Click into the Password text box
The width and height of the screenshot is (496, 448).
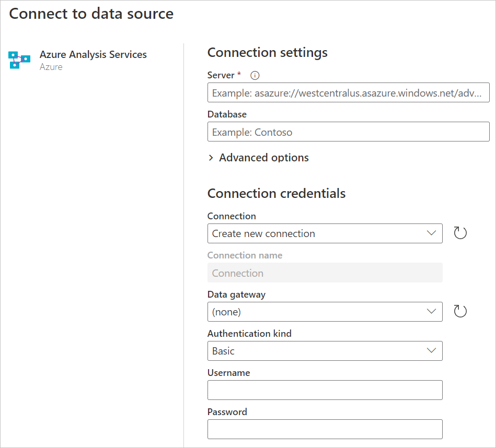pyautogui.click(x=325, y=429)
